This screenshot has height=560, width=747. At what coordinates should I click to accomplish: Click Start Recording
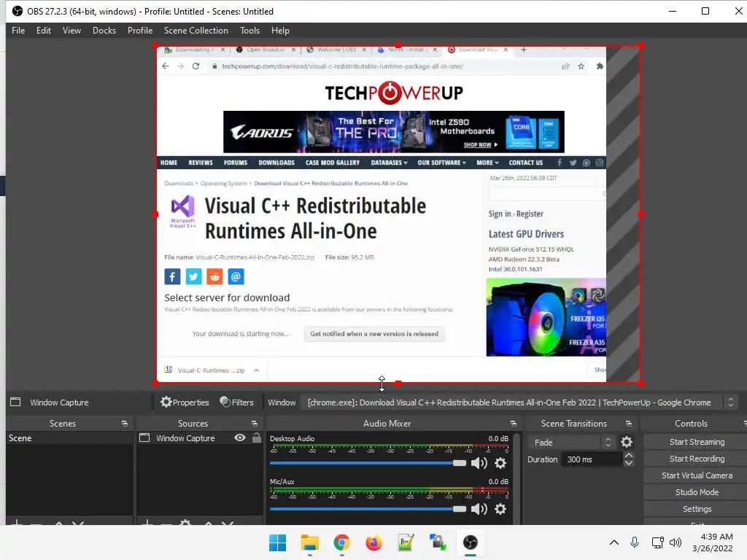[697, 459]
